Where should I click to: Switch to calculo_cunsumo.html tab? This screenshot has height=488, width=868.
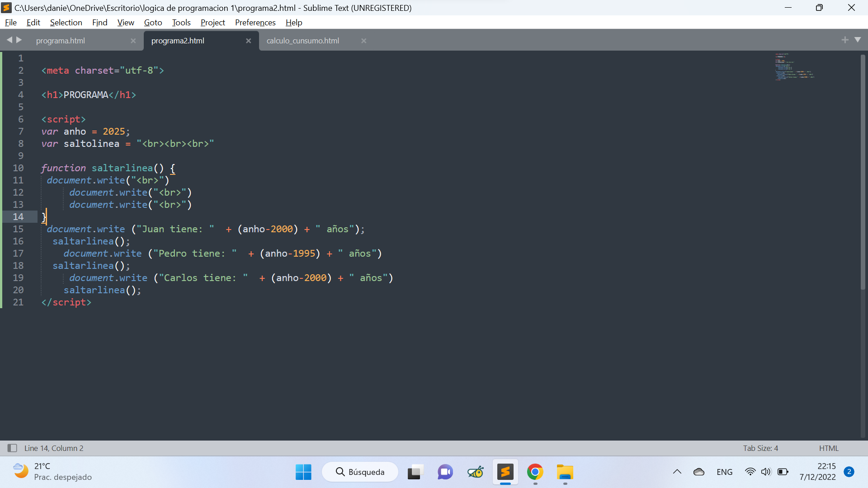coord(303,41)
